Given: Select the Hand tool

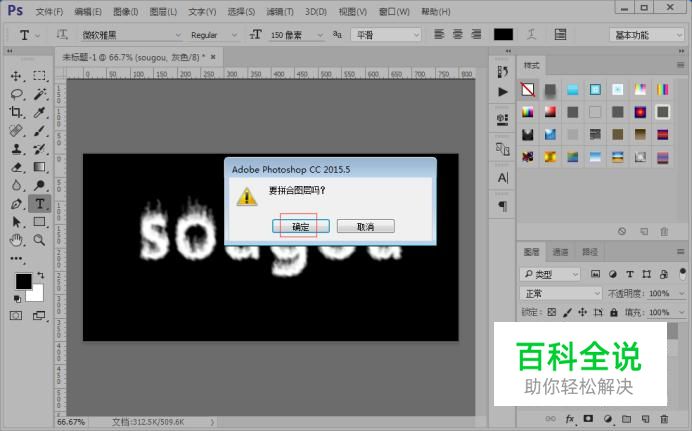Looking at the screenshot, I should coord(16,240).
